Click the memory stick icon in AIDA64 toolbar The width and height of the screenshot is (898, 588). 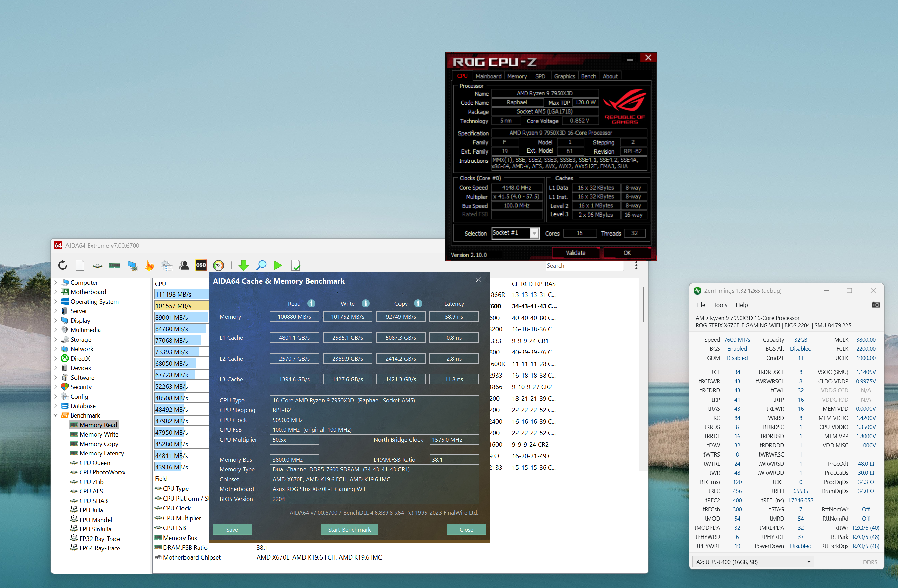115,265
